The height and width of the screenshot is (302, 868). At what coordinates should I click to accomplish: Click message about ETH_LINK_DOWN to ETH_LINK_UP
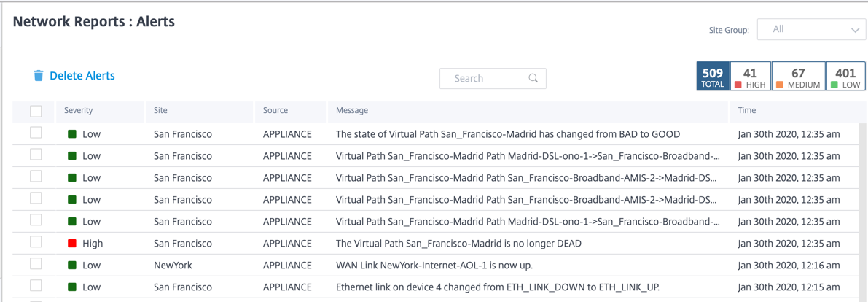click(498, 287)
